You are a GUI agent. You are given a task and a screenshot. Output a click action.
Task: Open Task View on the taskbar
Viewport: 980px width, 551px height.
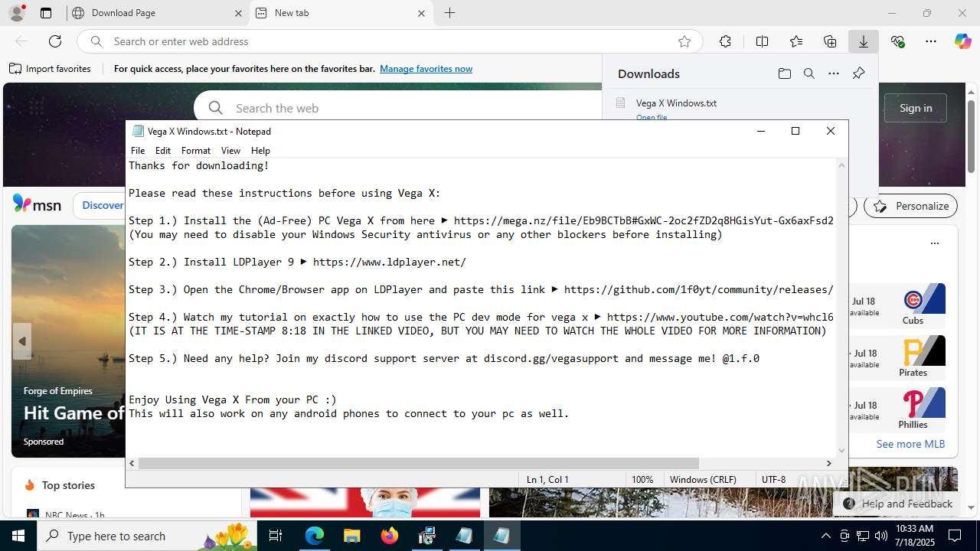coord(276,536)
